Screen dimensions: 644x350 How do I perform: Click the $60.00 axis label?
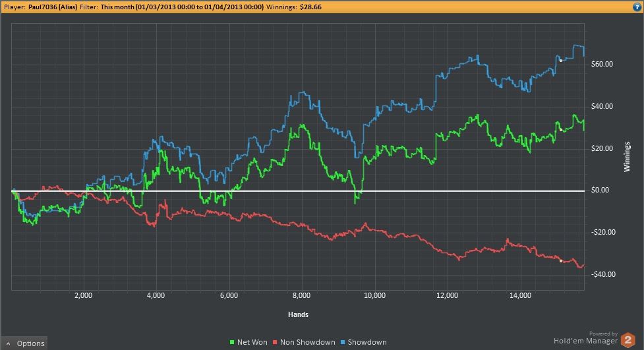coord(602,64)
